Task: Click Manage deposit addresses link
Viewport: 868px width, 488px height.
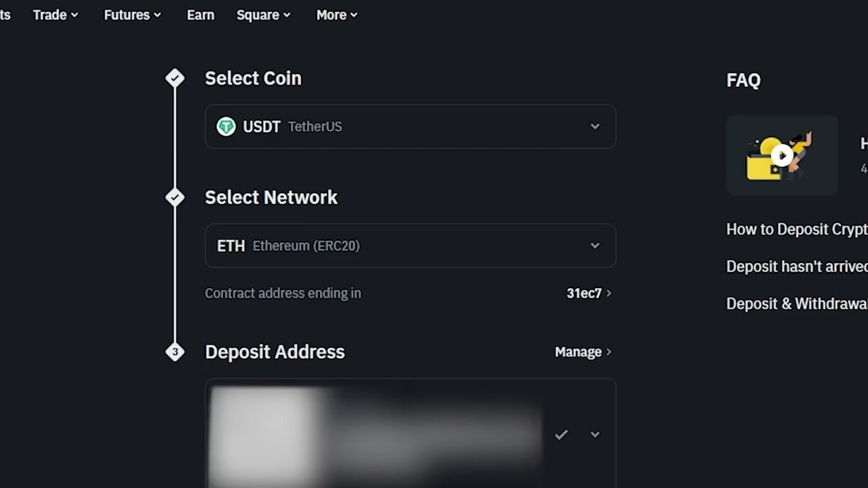Action: [578, 352]
